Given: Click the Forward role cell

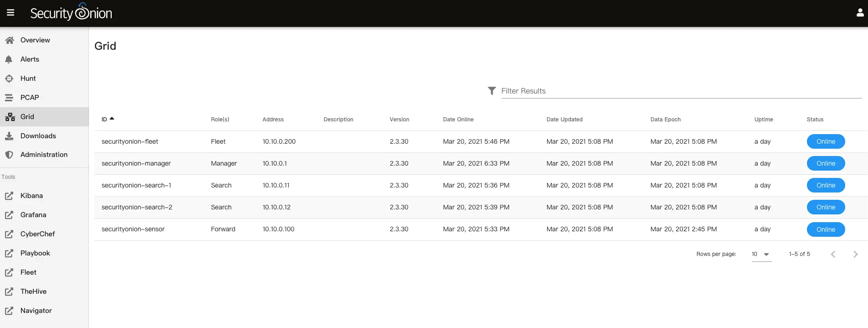Looking at the screenshot, I should click(x=223, y=229).
